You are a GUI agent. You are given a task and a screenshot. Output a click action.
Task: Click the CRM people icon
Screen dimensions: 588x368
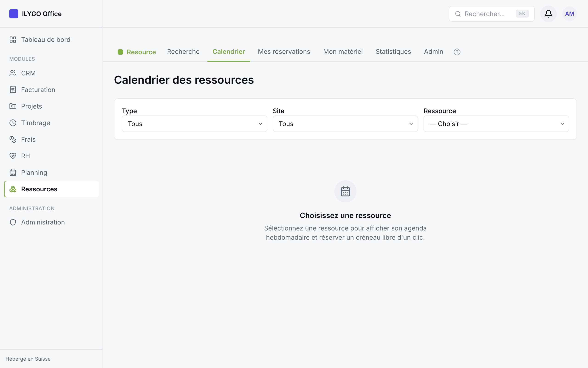pyautogui.click(x=13, y=73)
